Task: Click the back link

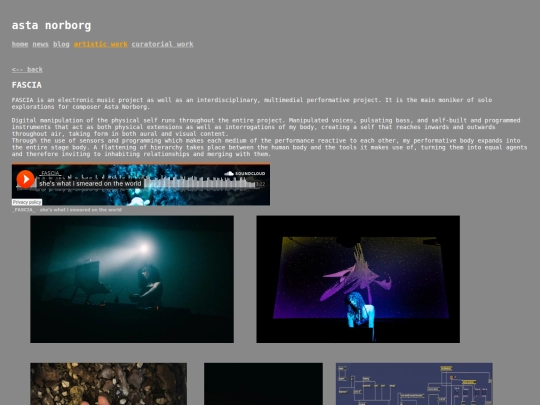Action: point(27,70)
